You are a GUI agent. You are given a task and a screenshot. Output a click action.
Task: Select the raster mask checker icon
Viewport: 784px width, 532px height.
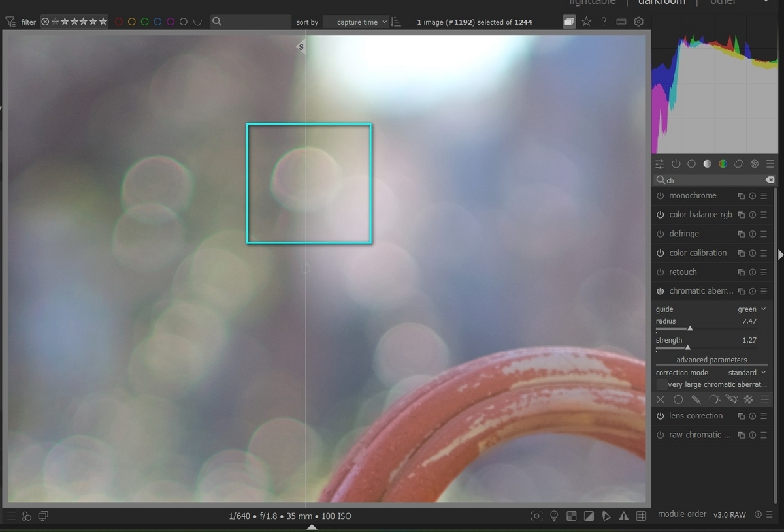pyautogui.click(x=748, y=399)
